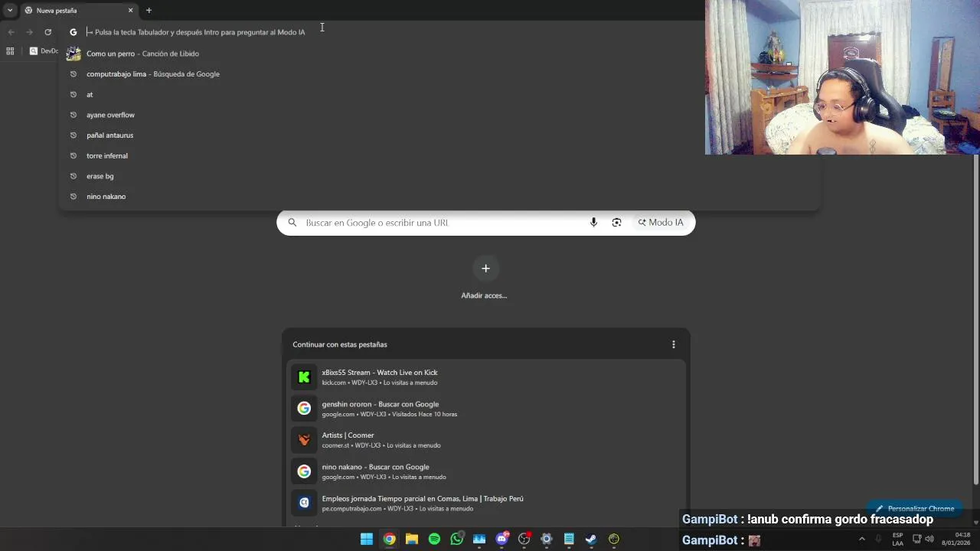Search by image with Google Lens icon

coord(616,223)
